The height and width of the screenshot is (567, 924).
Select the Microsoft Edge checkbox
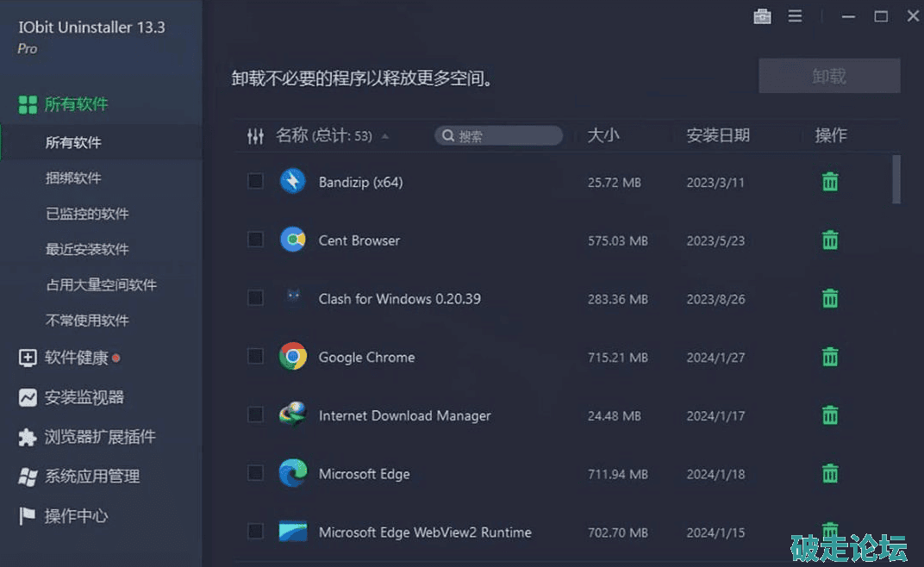(255, 473)
